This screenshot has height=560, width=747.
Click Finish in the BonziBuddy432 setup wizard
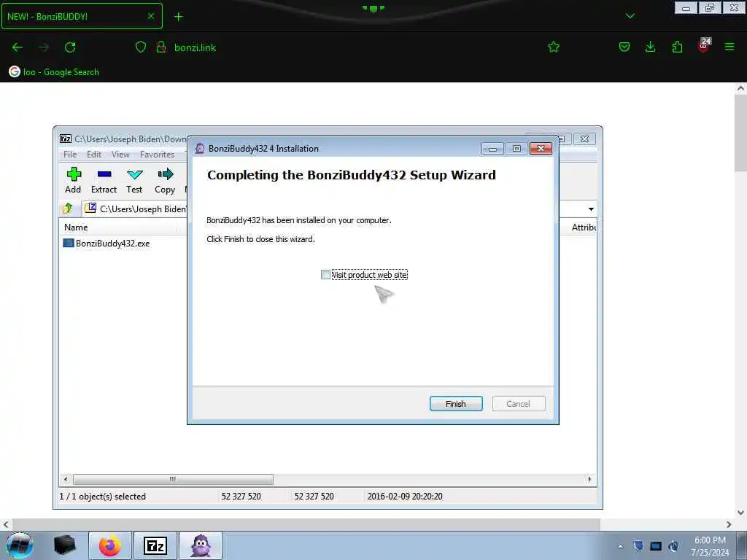(456, 404)
